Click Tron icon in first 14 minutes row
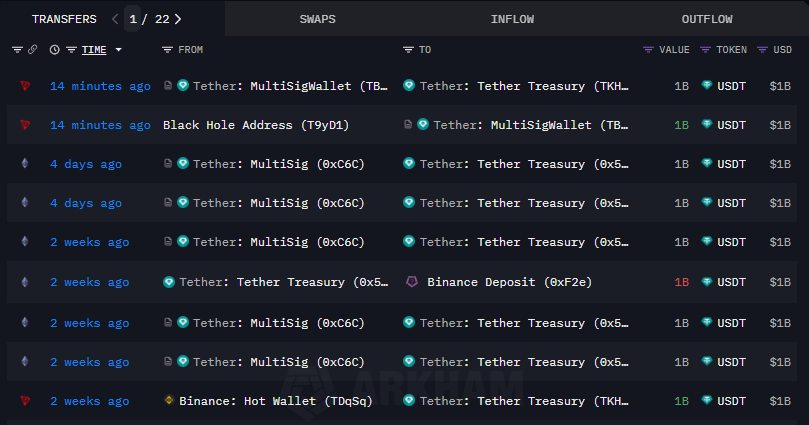 pyautogui.click(x=25, y=86)
